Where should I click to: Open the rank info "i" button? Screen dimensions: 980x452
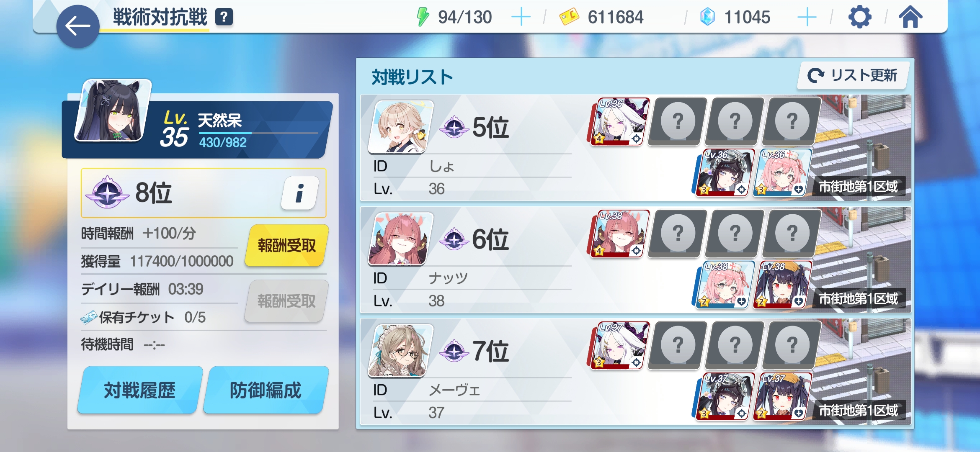tap(300, 193)
